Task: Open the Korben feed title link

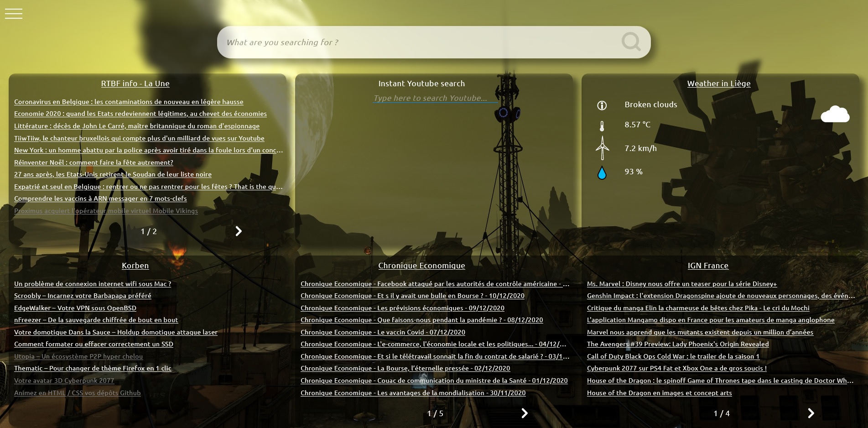Action: point(135,266)
